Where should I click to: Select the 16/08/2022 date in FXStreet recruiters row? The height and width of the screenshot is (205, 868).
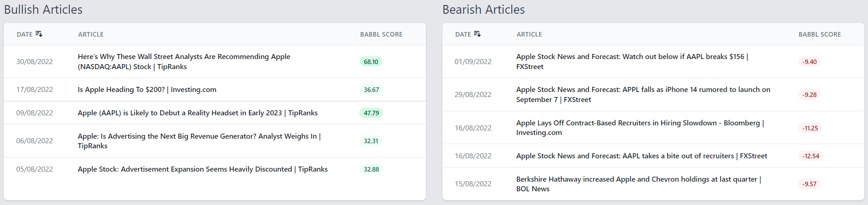pos(473,156)
